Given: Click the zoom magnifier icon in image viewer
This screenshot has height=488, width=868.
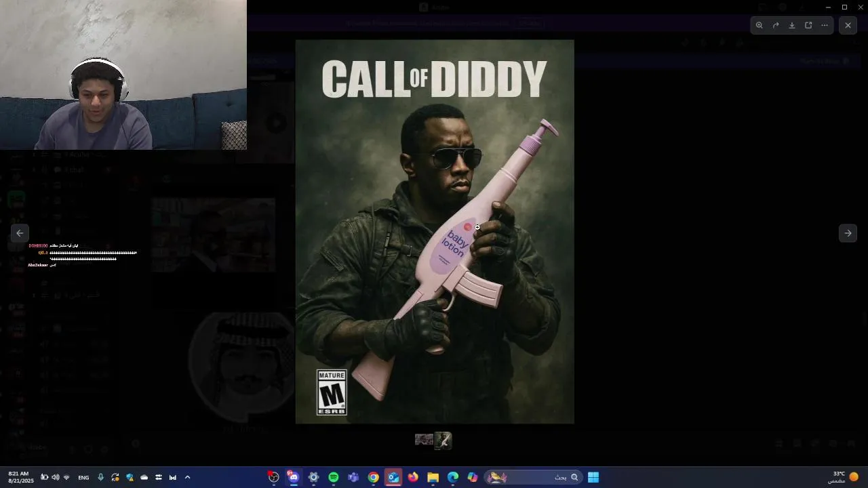Looking at the screenshot, I should click(x=759, y=25).
